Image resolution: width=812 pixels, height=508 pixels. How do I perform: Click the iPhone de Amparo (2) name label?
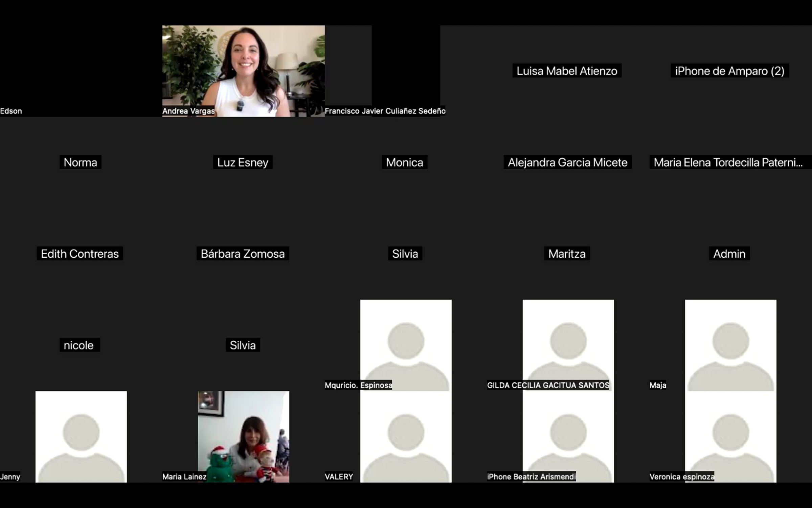pyautogui.click(x=730, y=71)
